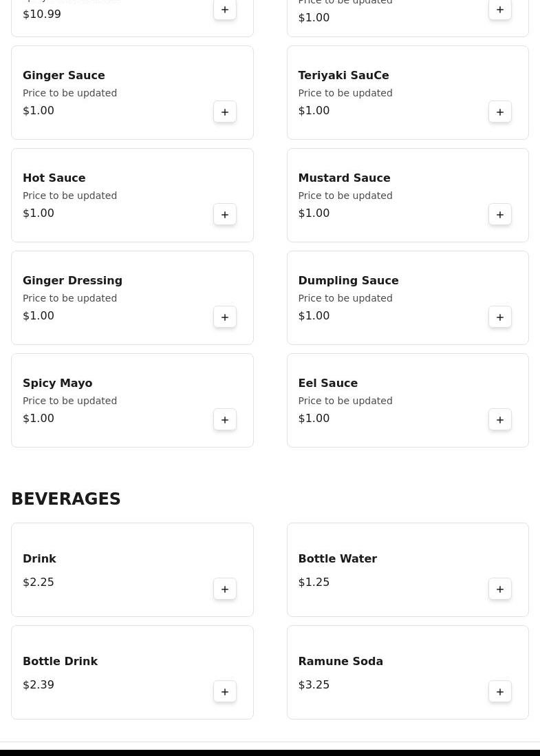Open the Ramune Soda item title
This screenshot has height=756, width=540.
click(341, 661)
